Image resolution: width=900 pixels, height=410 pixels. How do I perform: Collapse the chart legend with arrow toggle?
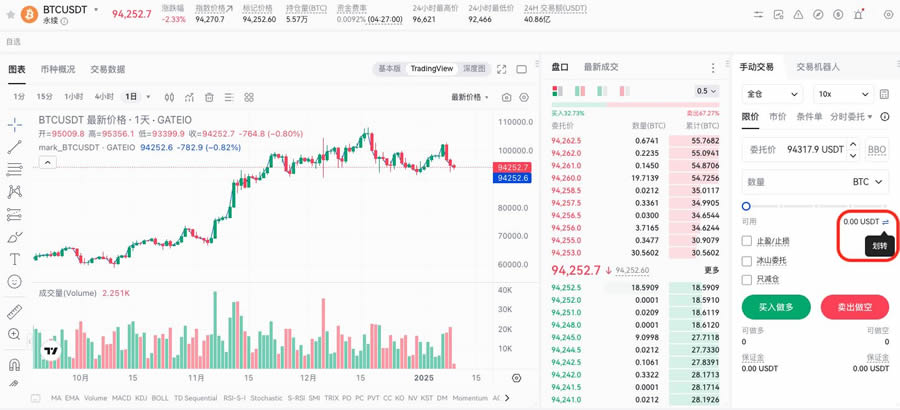click(48, 163)
